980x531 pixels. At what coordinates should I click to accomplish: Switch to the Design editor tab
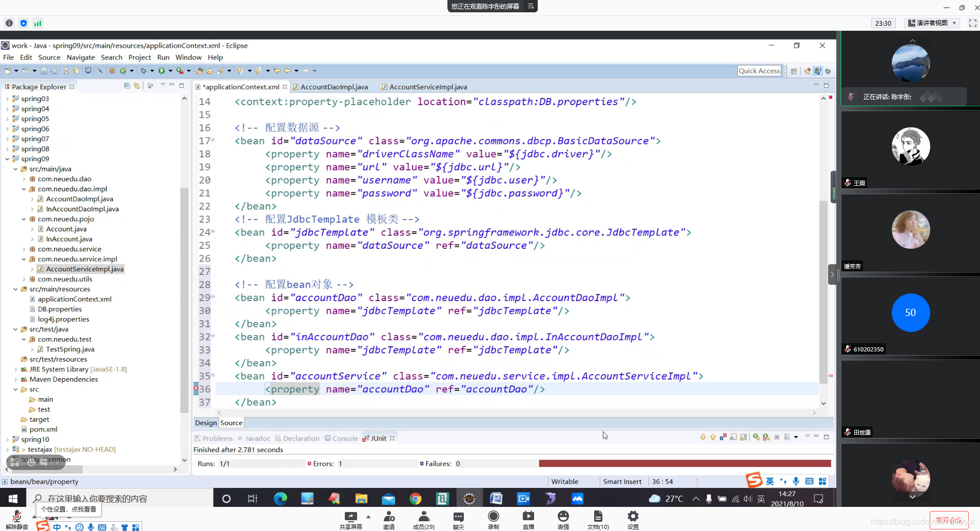click(206, 423)
